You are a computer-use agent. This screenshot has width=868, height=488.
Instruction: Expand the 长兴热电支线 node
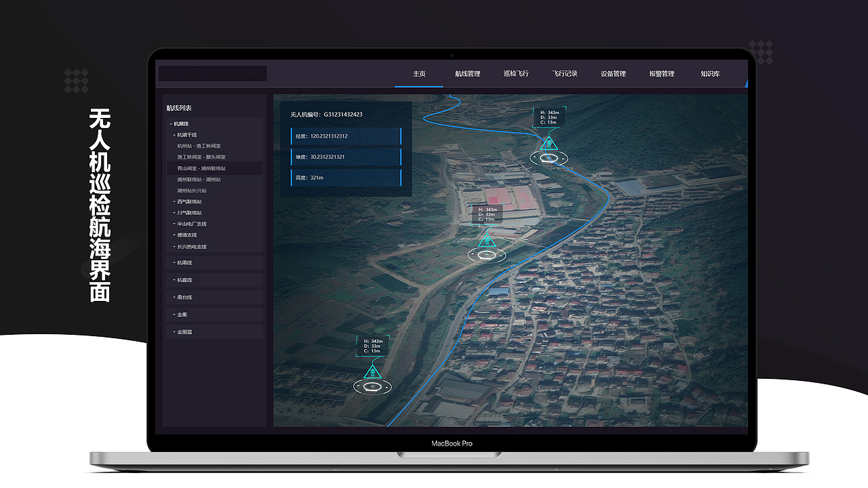point(174,247)
